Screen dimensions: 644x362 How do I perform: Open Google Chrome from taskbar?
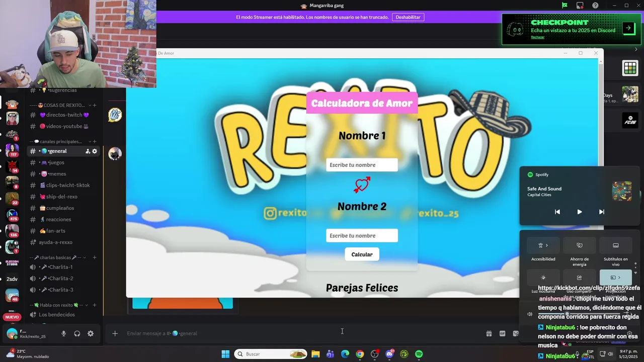(x=360, y=354)
